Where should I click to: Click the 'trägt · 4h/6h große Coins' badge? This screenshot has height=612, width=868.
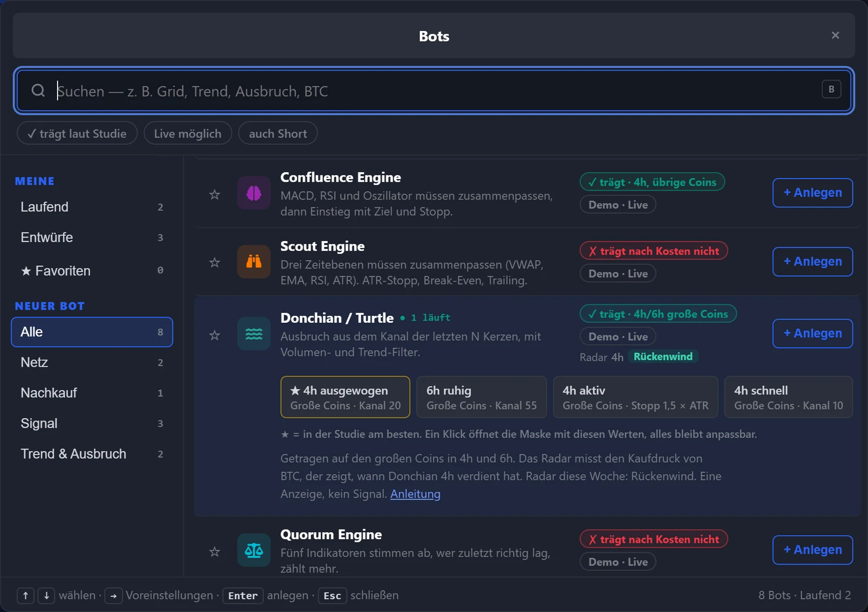pos(658,314)
